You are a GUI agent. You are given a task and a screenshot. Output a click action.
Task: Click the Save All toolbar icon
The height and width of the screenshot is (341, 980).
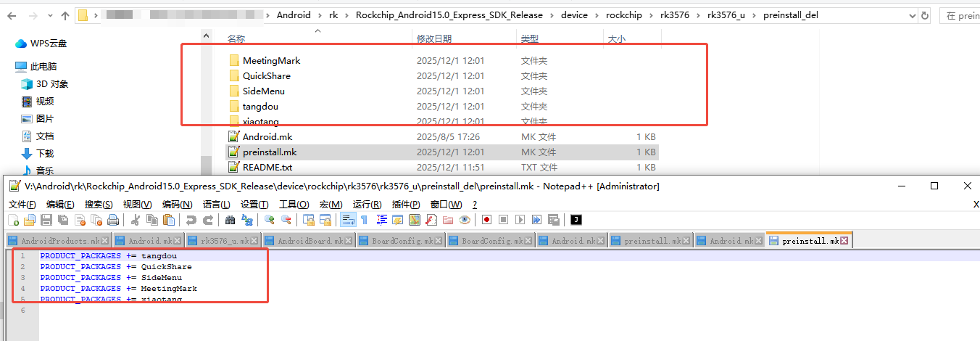(63, 220)
